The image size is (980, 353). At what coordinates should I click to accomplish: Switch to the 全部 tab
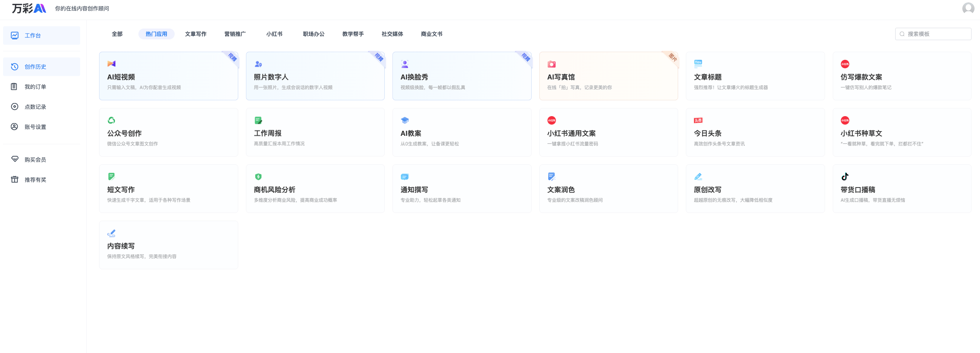pos(117,34)
